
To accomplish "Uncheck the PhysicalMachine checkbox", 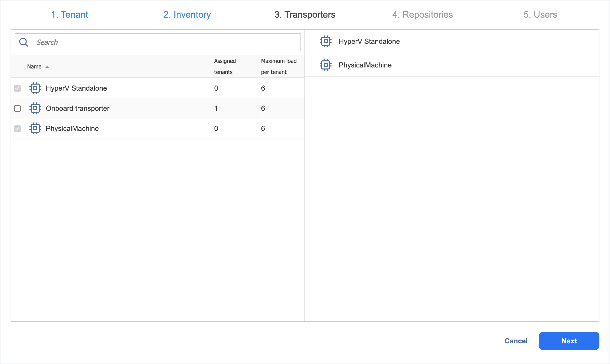I will coord(17,128).
